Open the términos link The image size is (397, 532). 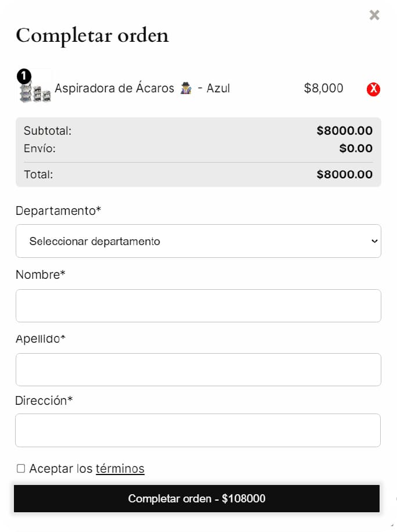(120, 469)
